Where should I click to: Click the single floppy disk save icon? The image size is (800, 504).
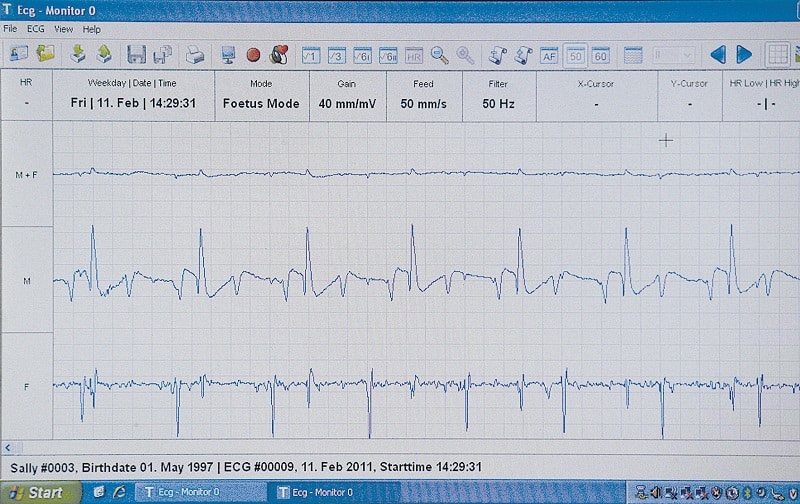pos(136,54)
